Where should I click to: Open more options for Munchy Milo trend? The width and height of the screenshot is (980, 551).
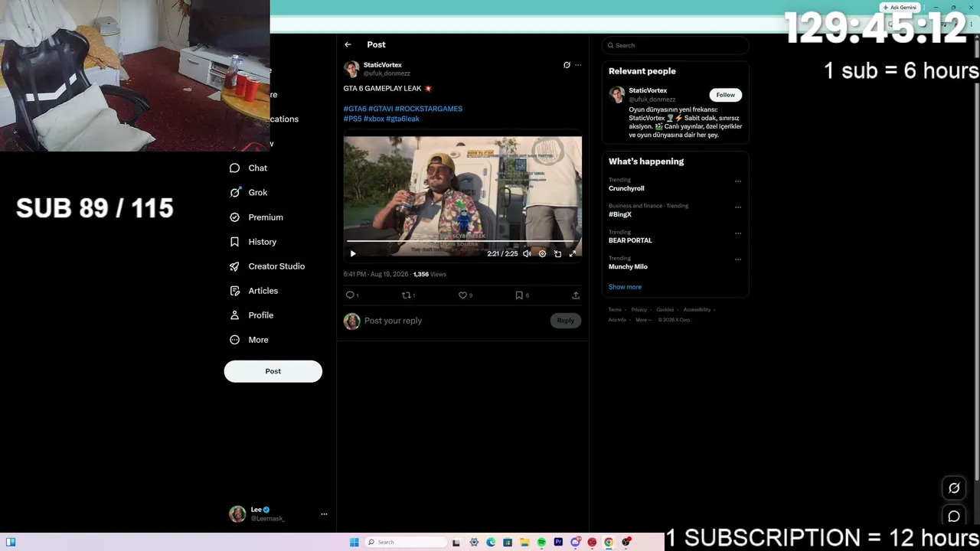[738, 259]
